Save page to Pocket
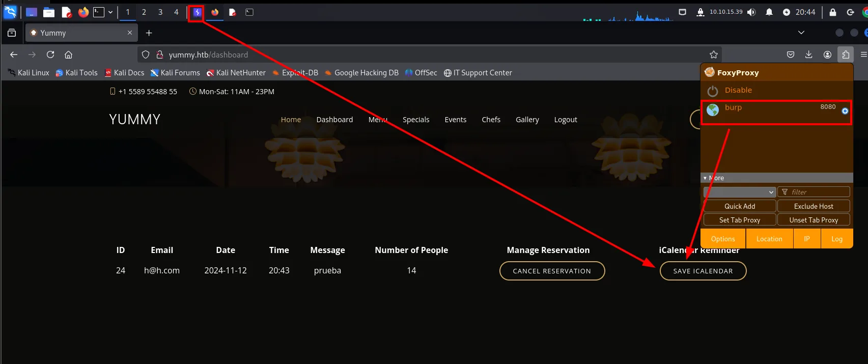Image resolution: width=868 pixels, height=364 pixels. (x=791, y=54)
